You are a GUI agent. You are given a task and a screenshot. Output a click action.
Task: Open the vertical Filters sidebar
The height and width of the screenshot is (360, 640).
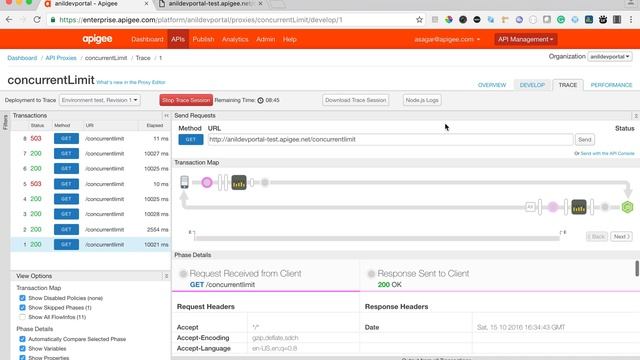(5, 122)
